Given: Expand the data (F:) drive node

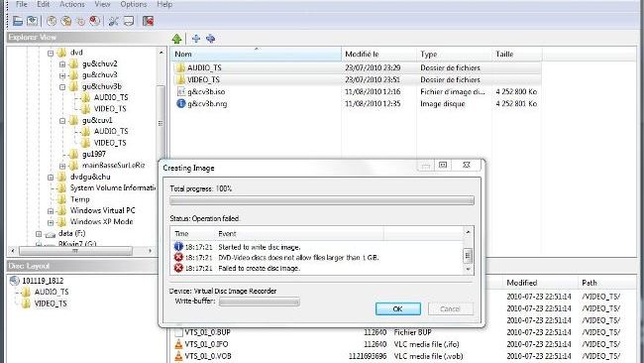Looking at the screenshot, I should coord(39,234).
